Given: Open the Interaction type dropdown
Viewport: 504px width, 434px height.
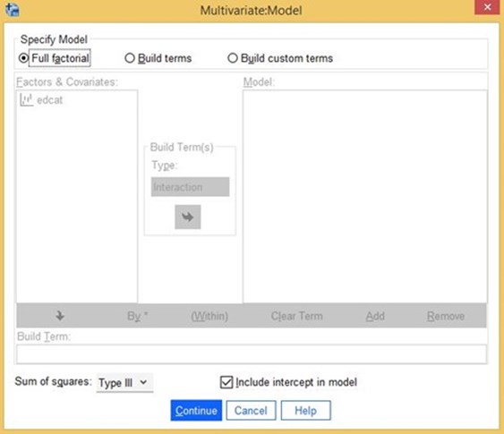Looking at the screenshot, I should pos(191,187).
